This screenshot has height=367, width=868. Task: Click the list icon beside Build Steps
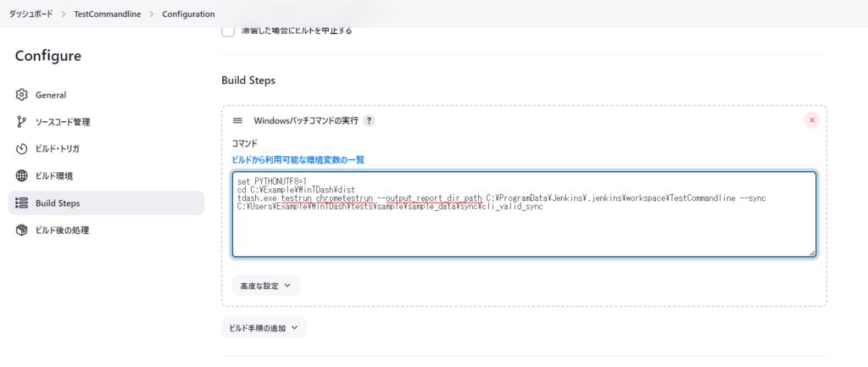click(22, 203)
